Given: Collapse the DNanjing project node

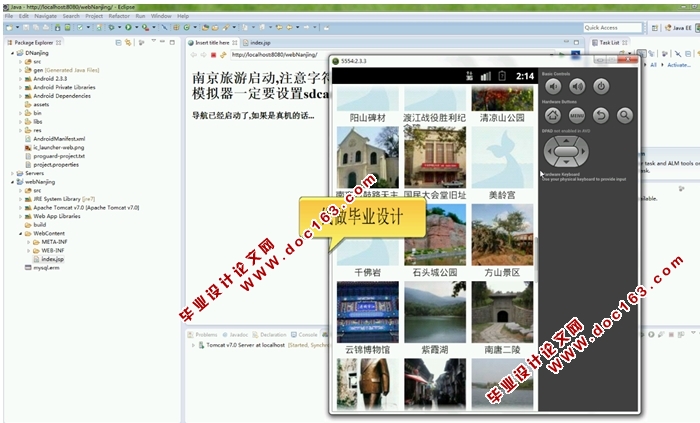Looking at the screenshot, I should point(12,53).
